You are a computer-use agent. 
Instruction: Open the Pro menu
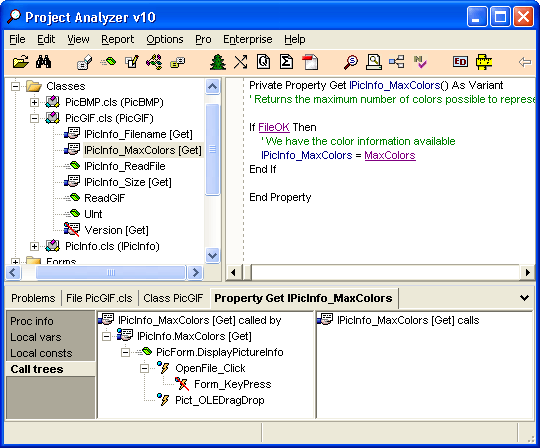pyautogui.click(x=203, y=39)
